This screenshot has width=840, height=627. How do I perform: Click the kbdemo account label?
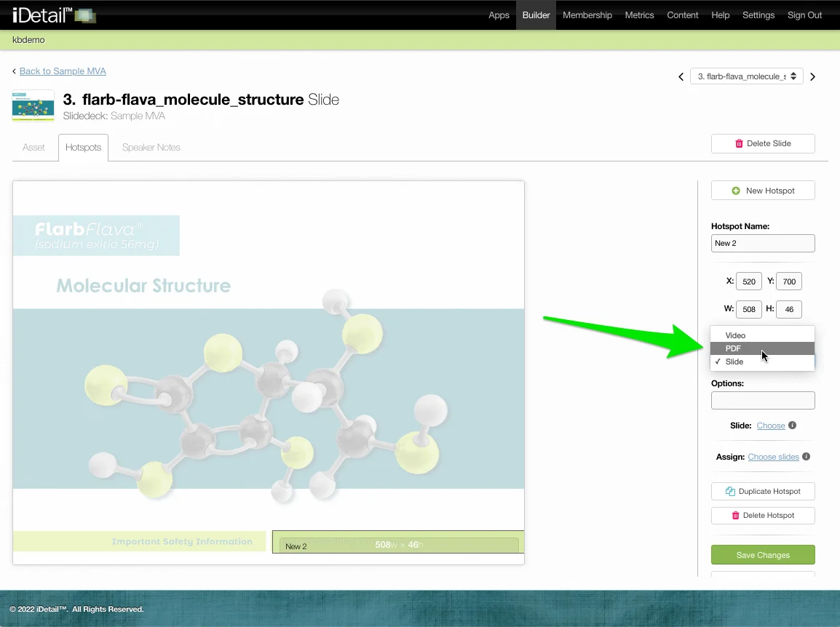click(x=28, y=39)
